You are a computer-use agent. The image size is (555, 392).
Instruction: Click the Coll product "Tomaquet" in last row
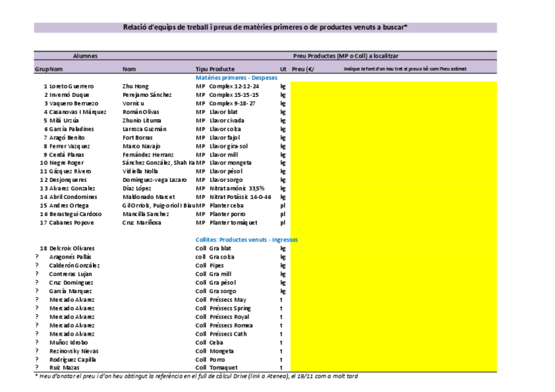pyautogui.click(x=224, y=368)
